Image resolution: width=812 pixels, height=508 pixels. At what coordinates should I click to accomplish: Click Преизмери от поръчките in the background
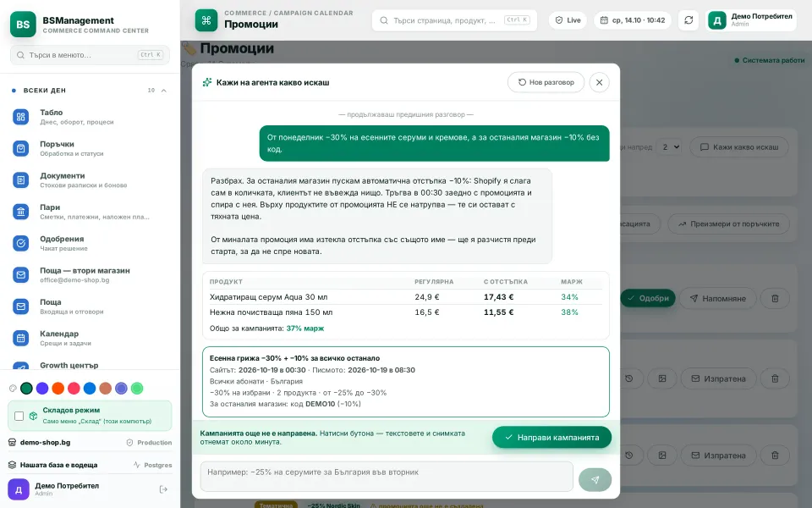728,224
